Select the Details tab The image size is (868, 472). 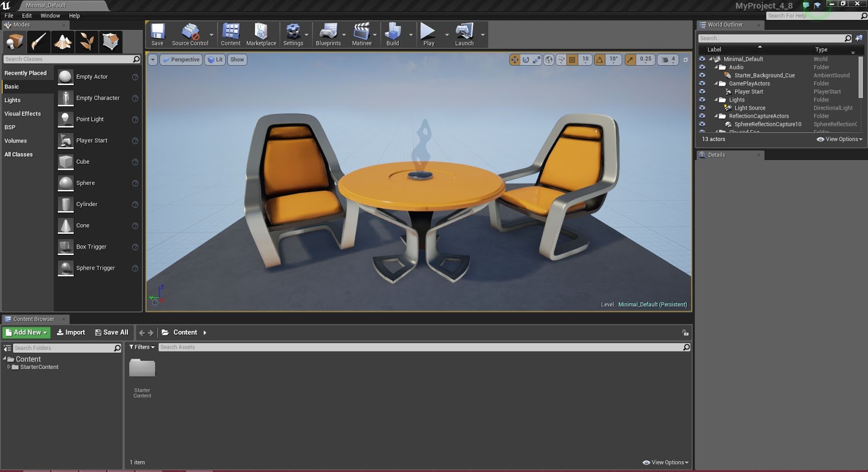tap(730, 155)
